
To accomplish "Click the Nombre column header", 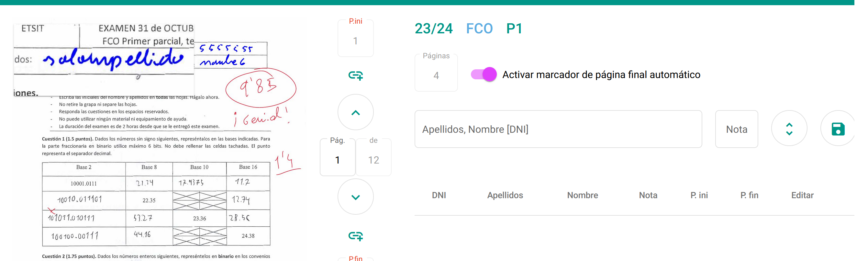I will 582,195.
